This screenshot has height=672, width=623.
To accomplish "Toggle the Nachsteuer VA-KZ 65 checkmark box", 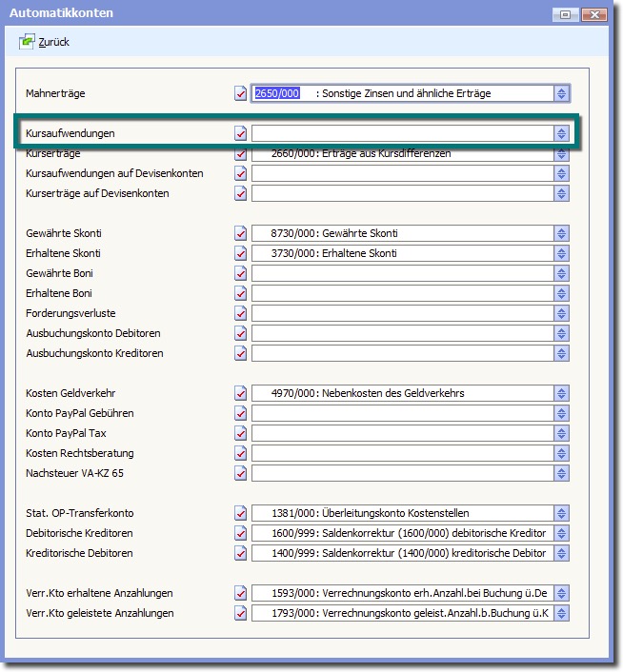I will (x=240, y=473).
